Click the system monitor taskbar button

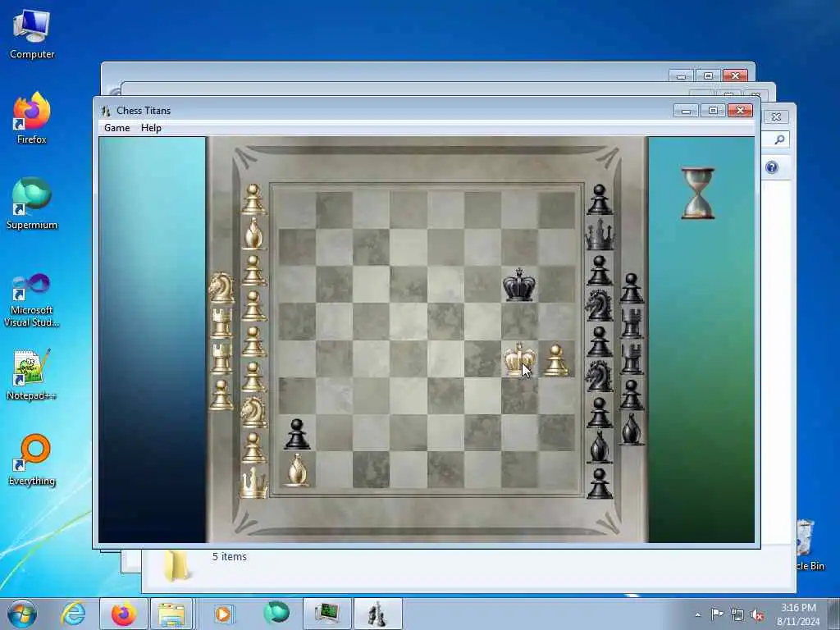(326, 614)
